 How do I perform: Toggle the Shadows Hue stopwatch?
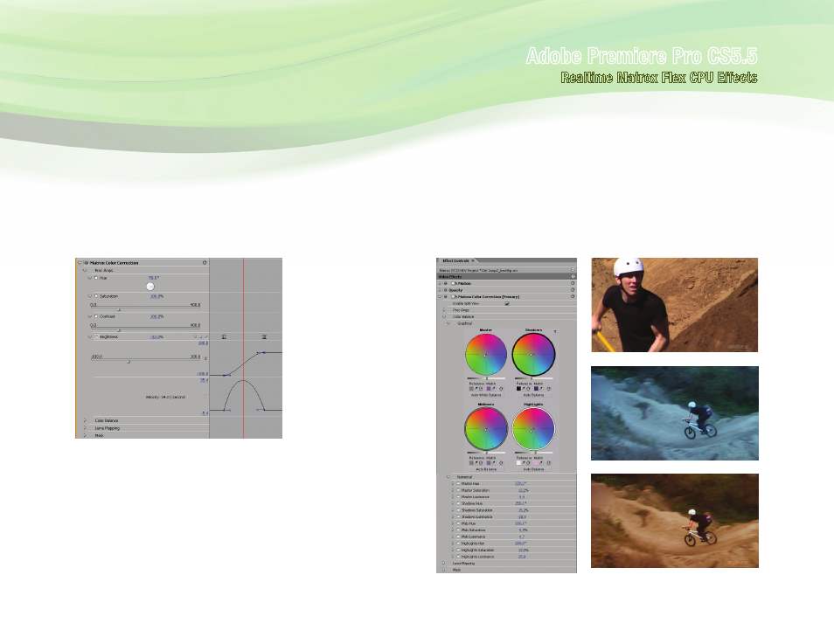coord(458,503)
